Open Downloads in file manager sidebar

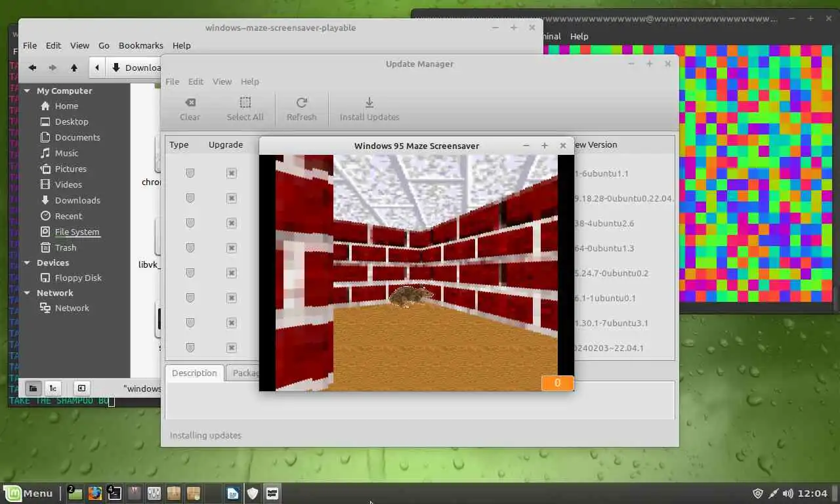[x=77, y=200]
